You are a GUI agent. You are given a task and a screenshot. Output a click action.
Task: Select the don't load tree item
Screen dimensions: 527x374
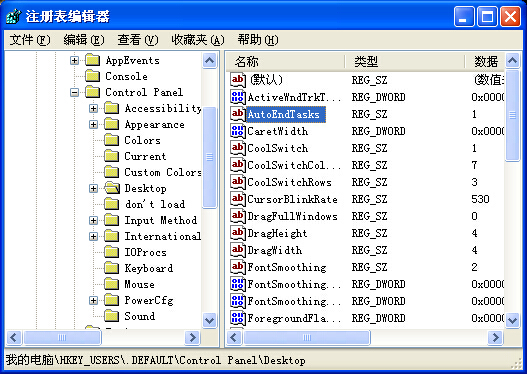tap(155, 204)
